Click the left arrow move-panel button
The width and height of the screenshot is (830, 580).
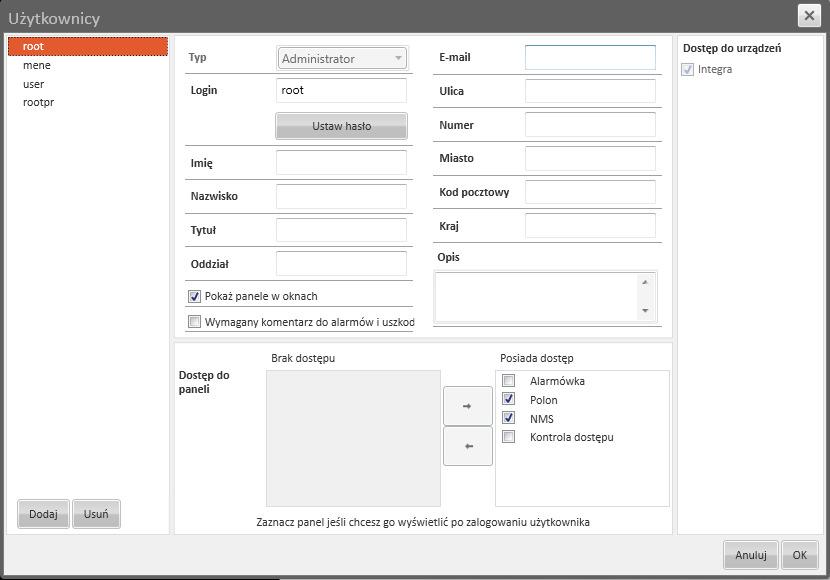point(467,446)
